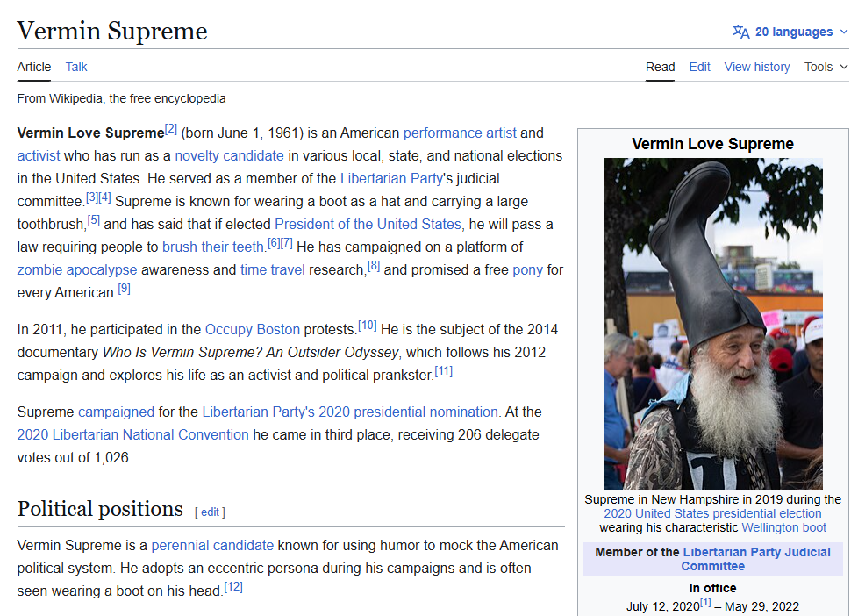Click the language translation icon
The width and height of the screenshot is (858, 616).
741,32
